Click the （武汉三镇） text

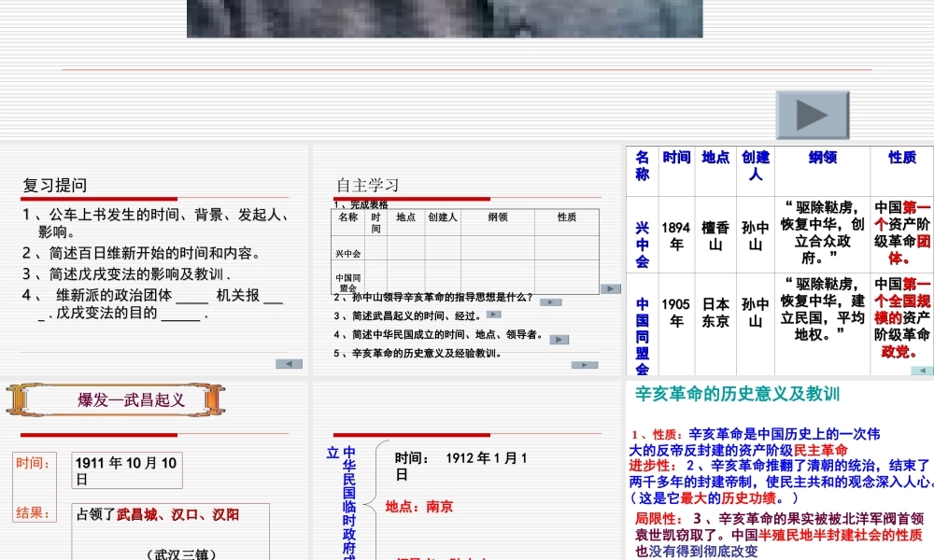click(181, 554)
